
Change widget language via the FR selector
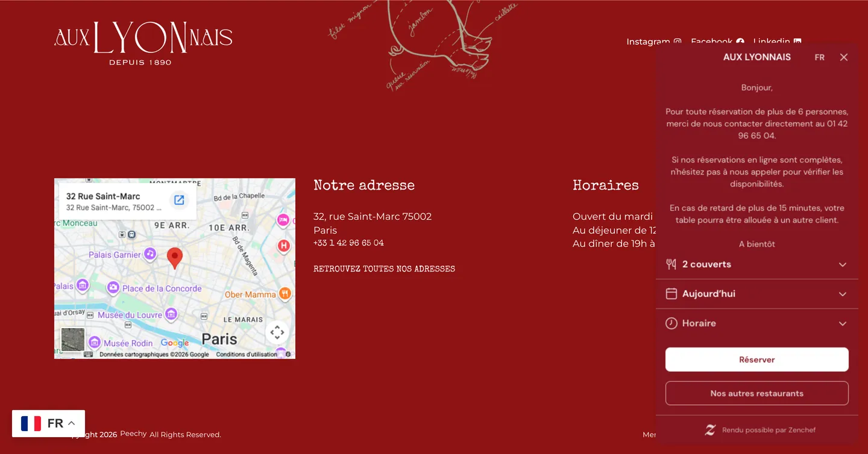[820, 57]
